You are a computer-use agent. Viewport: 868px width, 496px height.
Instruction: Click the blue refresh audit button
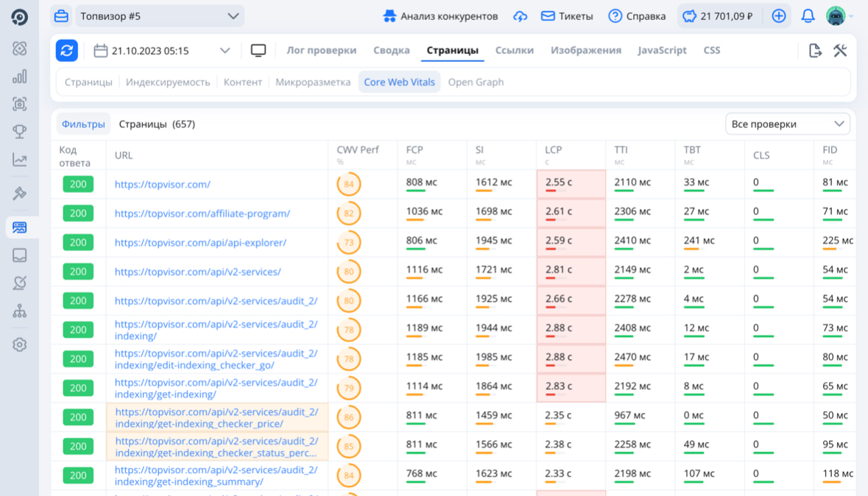pyautogui.click(x=67, y=51)
